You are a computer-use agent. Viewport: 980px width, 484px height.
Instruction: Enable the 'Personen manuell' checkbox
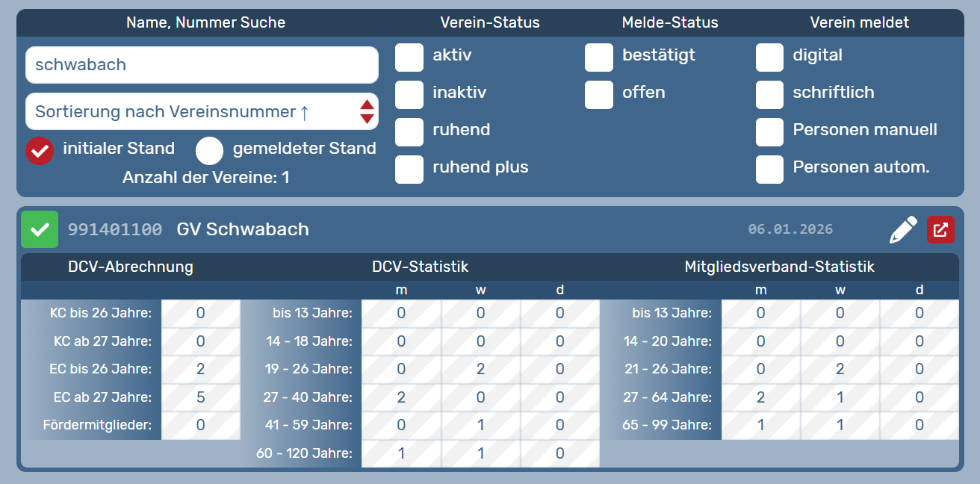(769, 132)
